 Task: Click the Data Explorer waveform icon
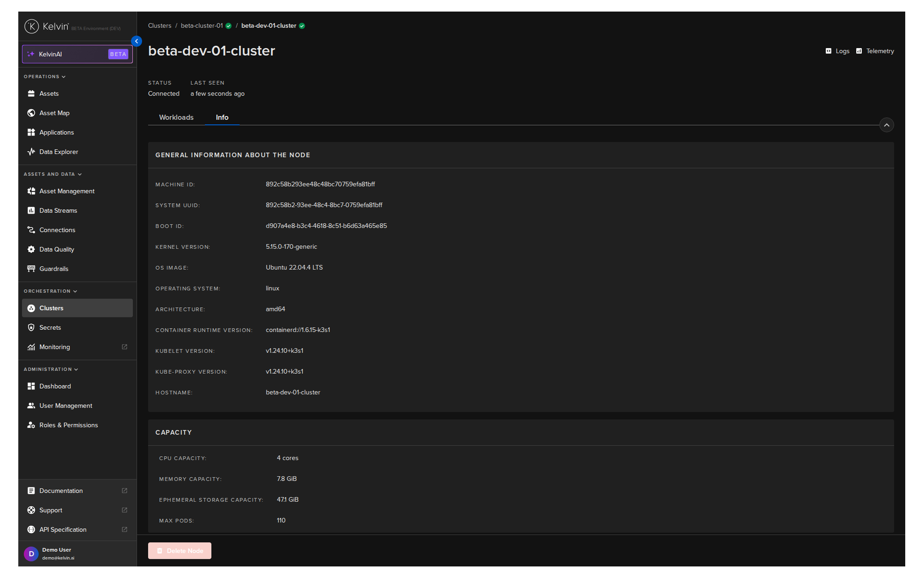[31, 152]
